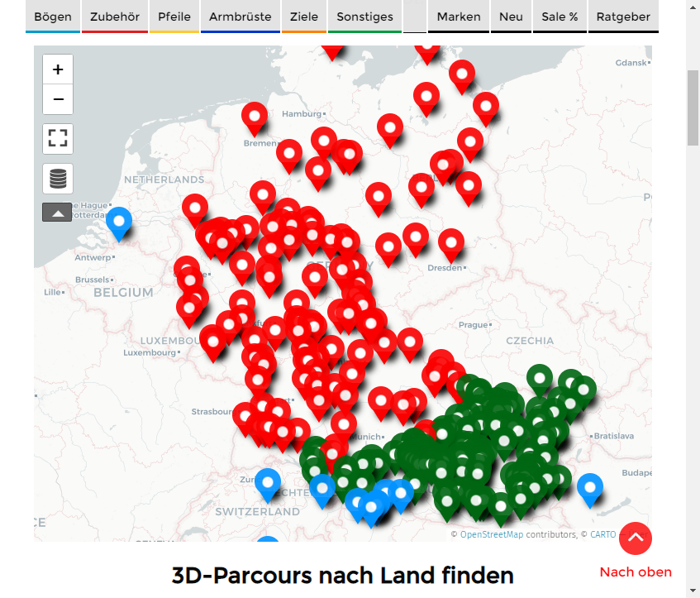Open the Armbrüste menu item
The height and width of the screenshot is (598, 700).
240,17
